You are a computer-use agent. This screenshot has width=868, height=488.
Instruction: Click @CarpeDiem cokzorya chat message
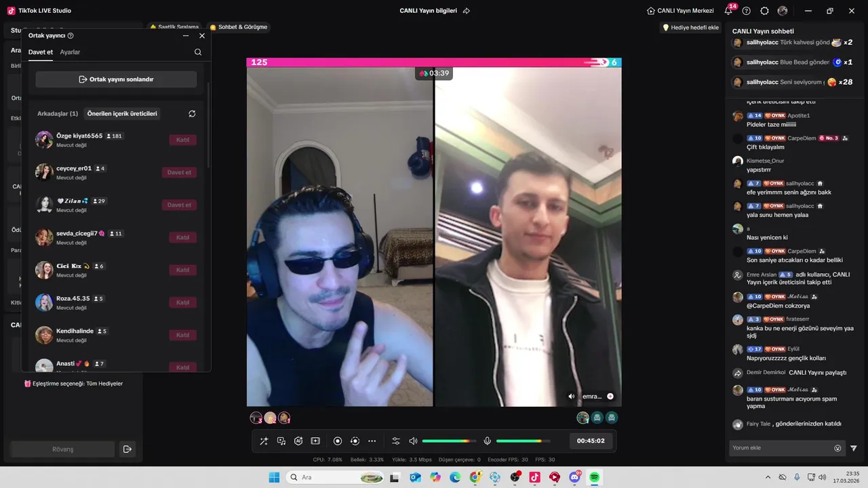[x=778, y=306]
